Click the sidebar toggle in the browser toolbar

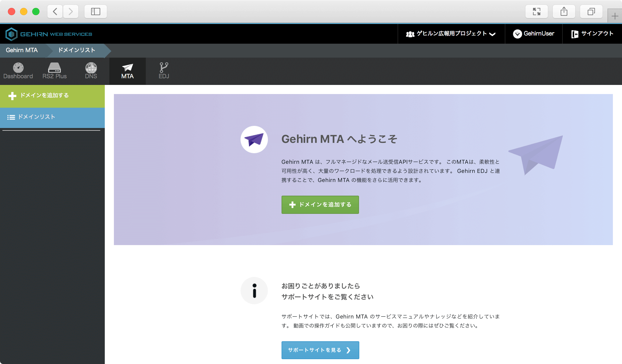95,12
